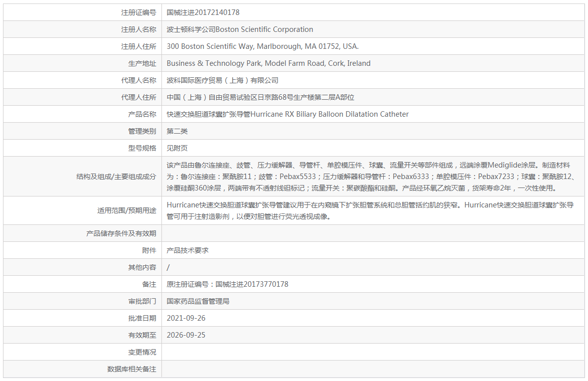Click the 结构及组成/主要组成成分 label
The width and height of the screenshot is (588, 381).
116,177
